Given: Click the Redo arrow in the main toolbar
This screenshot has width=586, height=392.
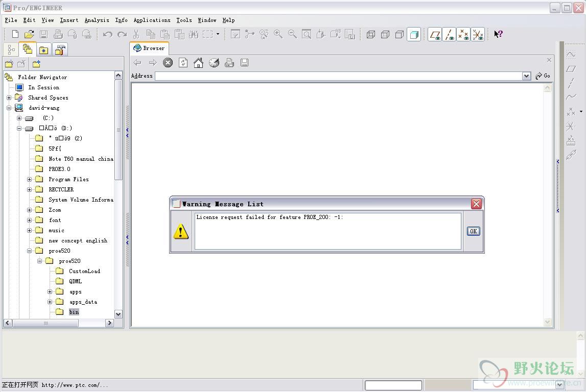Looking at the screenshot, I should [x=122, y=34].
